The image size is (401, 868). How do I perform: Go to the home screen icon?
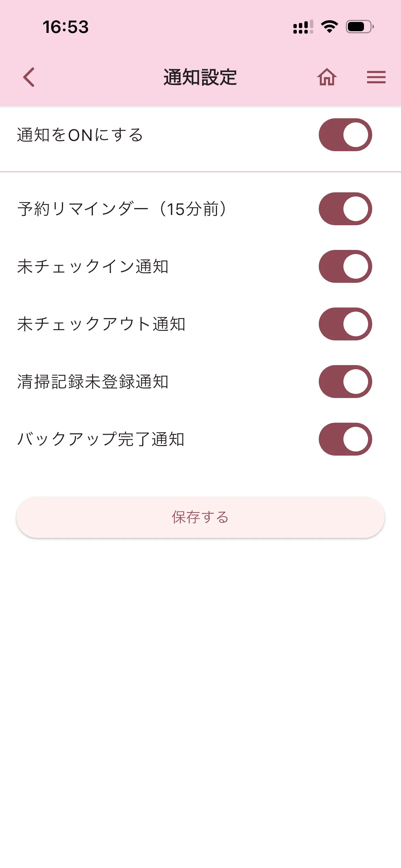tap(327, 77)
